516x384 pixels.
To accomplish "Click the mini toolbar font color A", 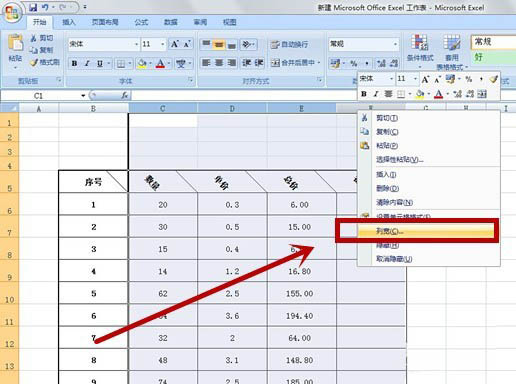I will 439,94.
